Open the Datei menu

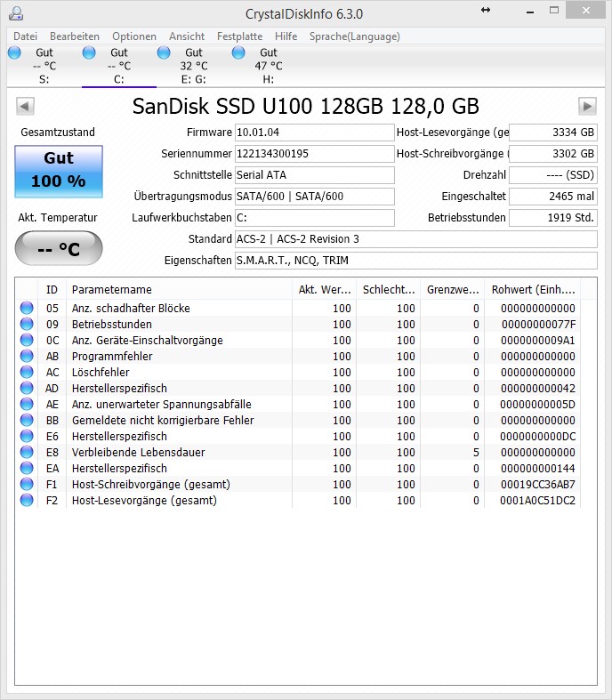click(25, 36)
